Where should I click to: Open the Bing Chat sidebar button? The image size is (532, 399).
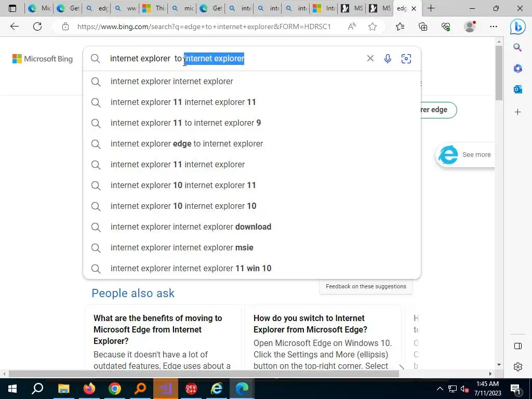517,26
